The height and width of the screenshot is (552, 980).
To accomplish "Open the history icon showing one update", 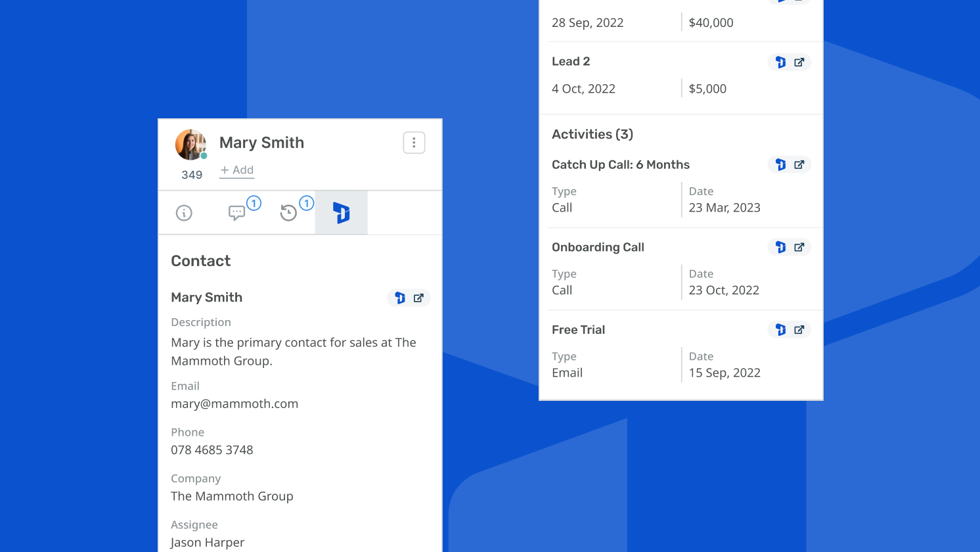I will [289, 213].
